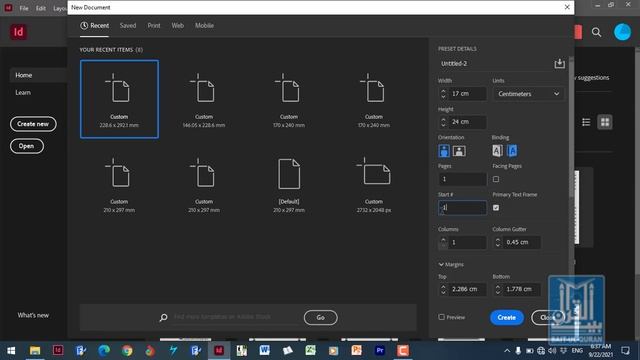The height and width of the screenshot is (360, 640).
Task: Increase the Width stepper value
Action: click(443, 91)
